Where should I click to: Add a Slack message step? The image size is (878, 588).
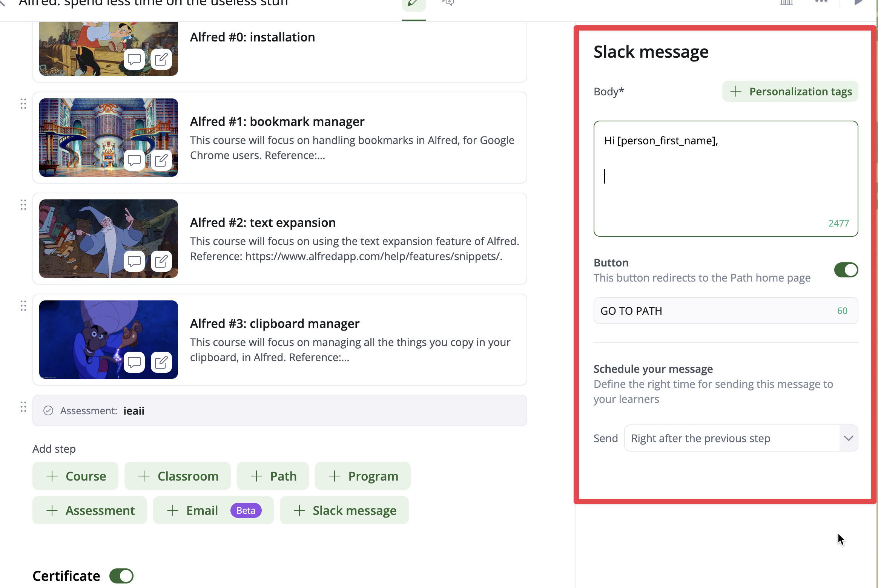pos(344,510)
